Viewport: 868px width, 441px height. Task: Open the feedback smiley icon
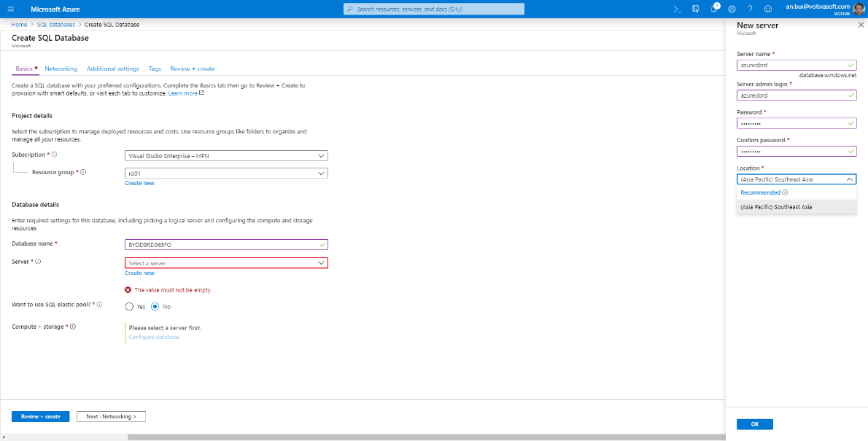click(768, 9)
